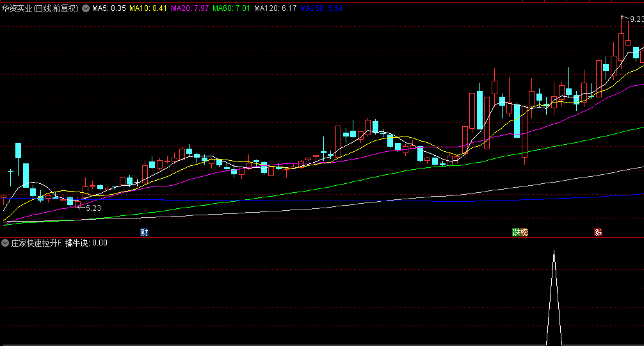Click the 华资实业 stock title
Viewport: 644px width, 346px height.
click(17, 8)
